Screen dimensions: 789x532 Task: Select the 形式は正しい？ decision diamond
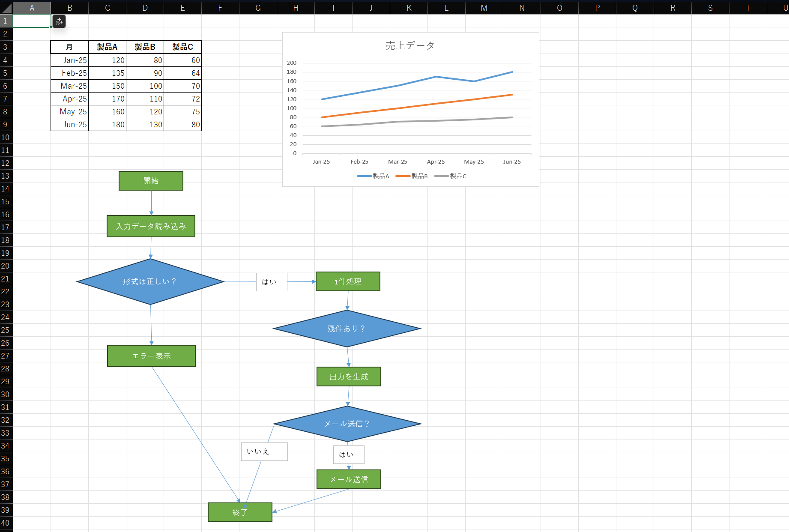[150, 282]
